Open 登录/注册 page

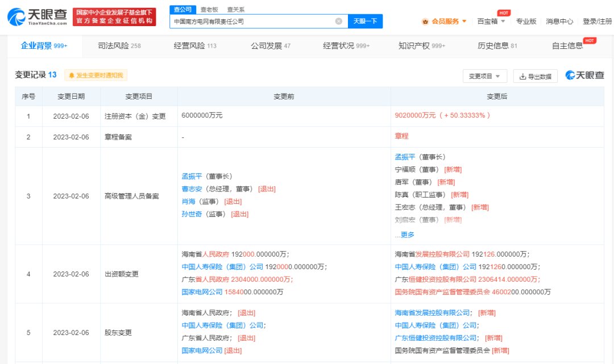[x=597, y=21]
